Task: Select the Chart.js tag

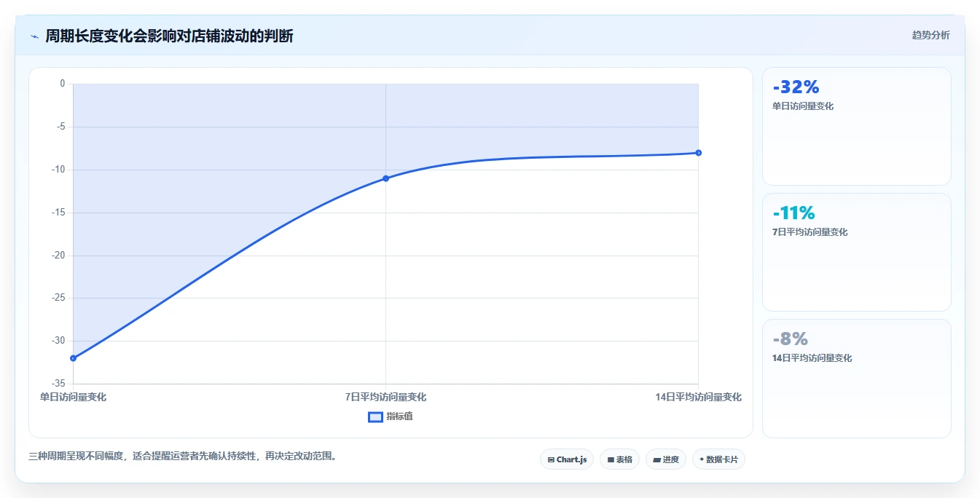Action: pos(567,459)
